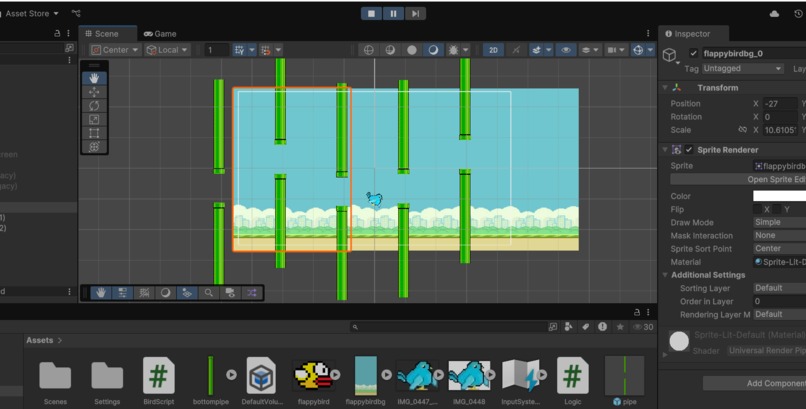Open the Local handle rotation dropdown
806x409 pixels.
point(168,50)
